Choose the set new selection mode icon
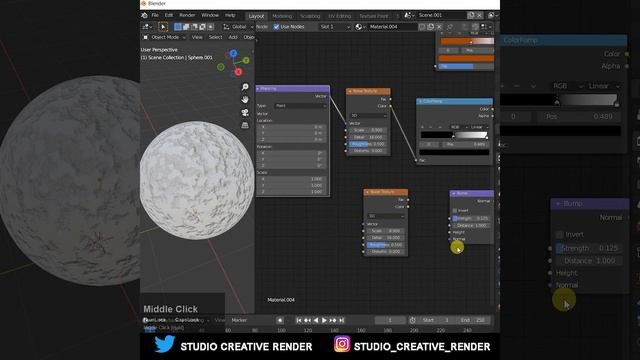The height and width of the screenshot is (360, 640). [178, 27]
